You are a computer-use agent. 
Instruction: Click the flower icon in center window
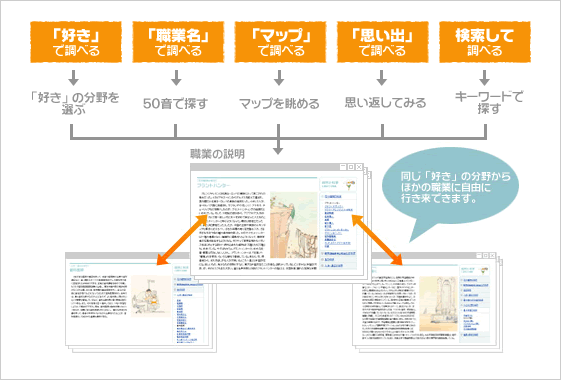(x=350, y=184)
